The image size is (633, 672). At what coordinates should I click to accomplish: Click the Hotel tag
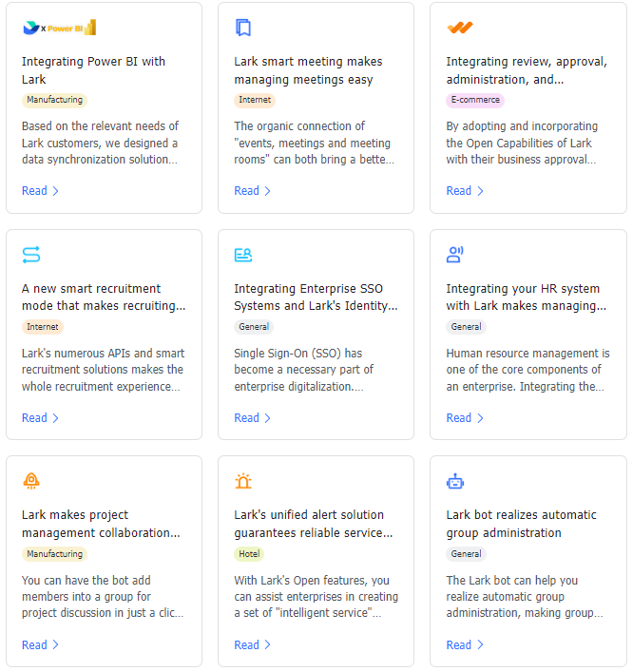248,554
